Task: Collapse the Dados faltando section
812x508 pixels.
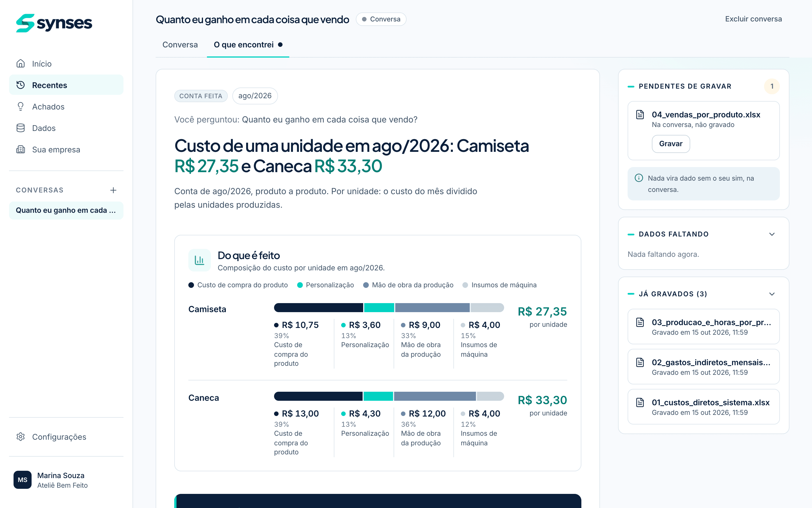Action: click(x=772, y=234)
